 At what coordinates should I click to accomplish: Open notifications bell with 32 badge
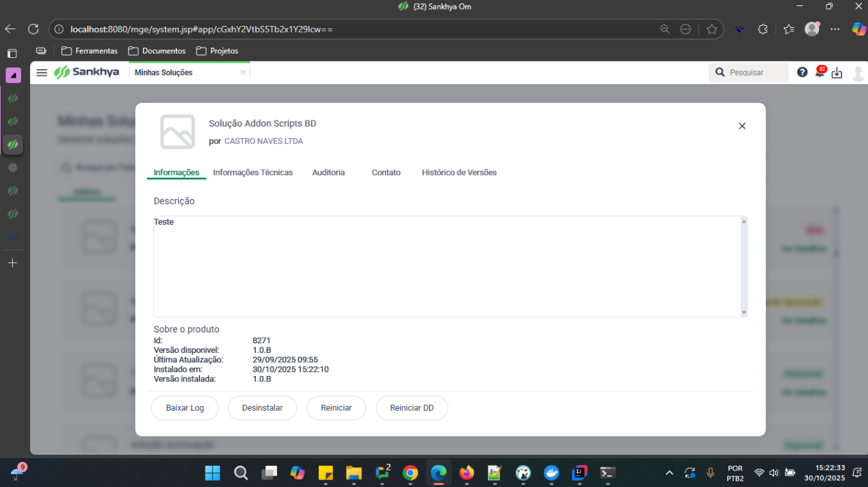tap(820, 72)
